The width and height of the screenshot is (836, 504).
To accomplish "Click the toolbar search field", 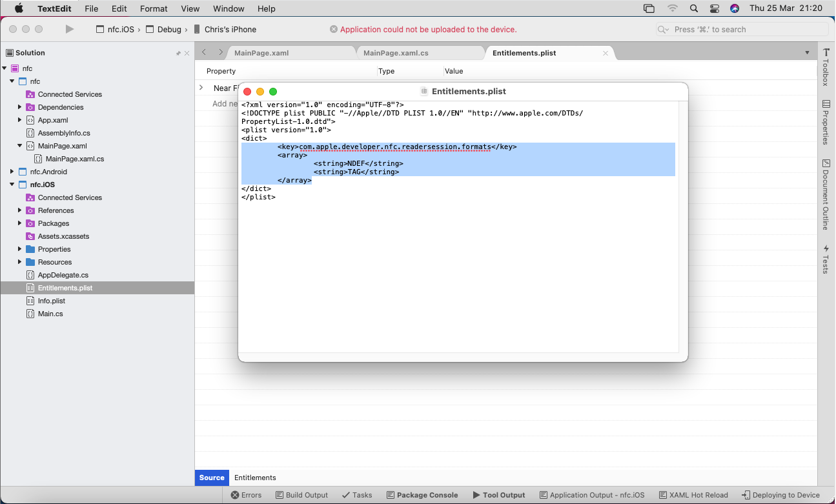I will (742, 29).
